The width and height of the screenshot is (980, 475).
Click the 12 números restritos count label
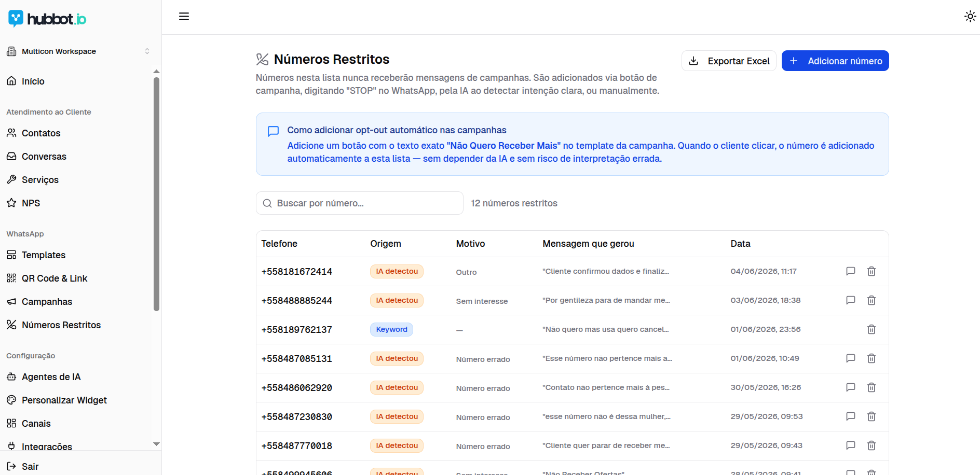pyautogui.click(x=514, y=203)
